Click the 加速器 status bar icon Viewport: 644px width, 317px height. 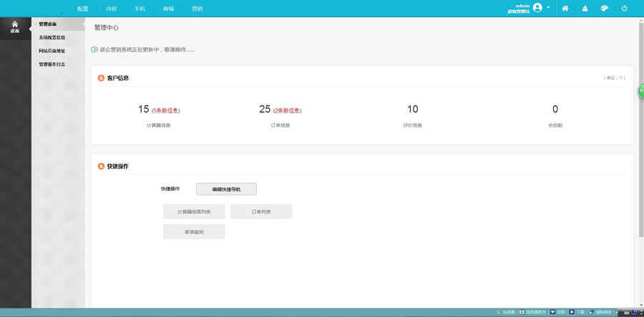pyautogui.click(x=499, y=312)
